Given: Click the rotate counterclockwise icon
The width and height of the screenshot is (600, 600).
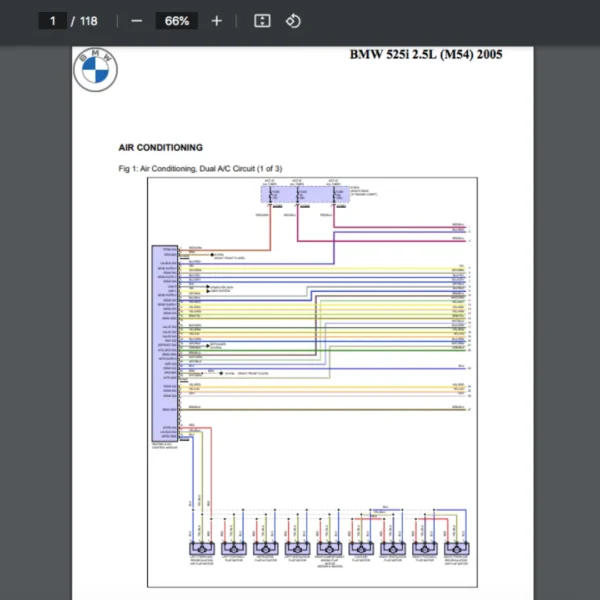Looking at the screenshot, I should pyautogui.click(x=293, y=21).
